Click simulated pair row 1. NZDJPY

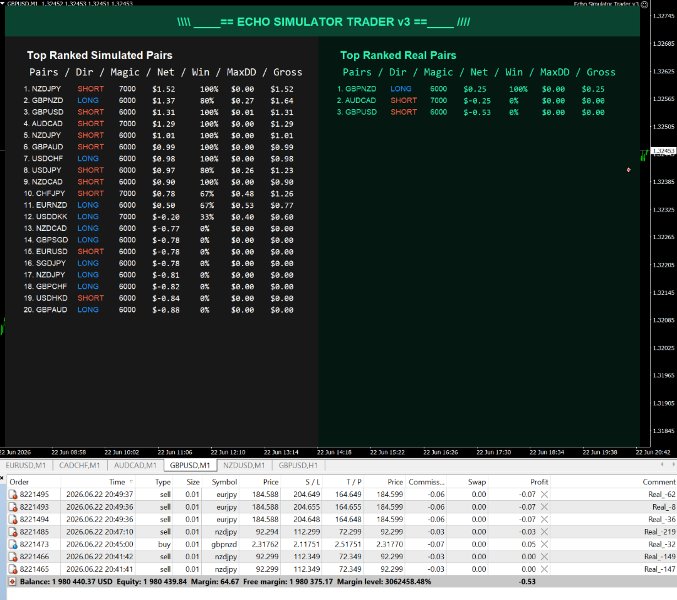(158, 89)
